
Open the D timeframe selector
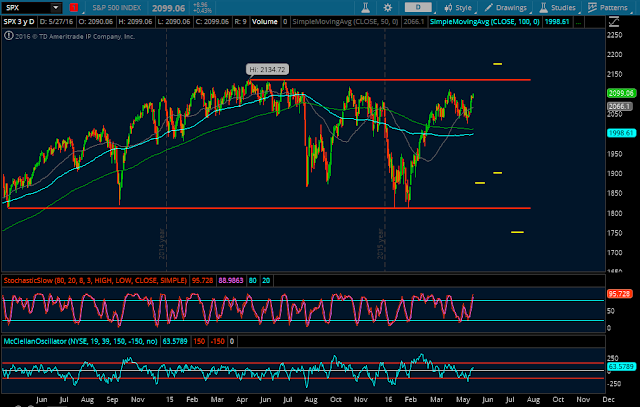point(418,7)
